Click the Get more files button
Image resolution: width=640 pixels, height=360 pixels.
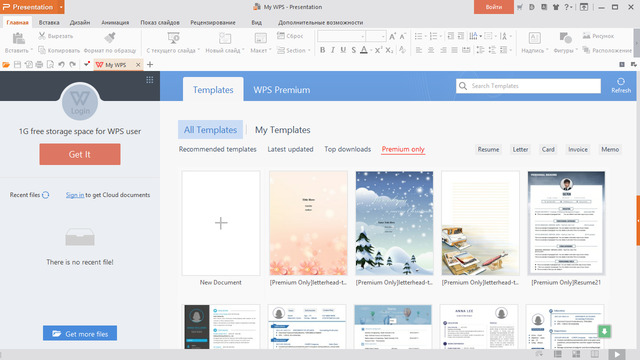[80, 333]
